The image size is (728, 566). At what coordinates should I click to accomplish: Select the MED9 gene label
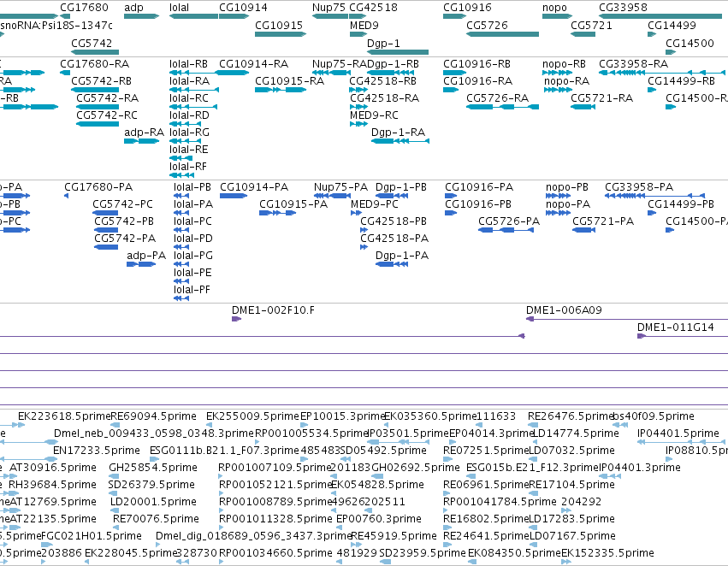click(364, 25)
